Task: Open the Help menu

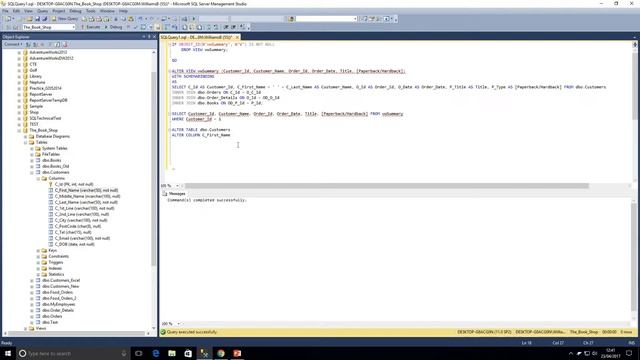Action: pyautogui.click(x=123, y=11)
